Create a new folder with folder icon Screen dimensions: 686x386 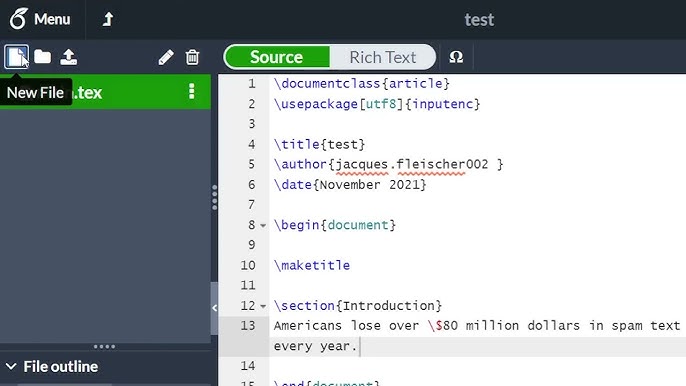point(42,56)
